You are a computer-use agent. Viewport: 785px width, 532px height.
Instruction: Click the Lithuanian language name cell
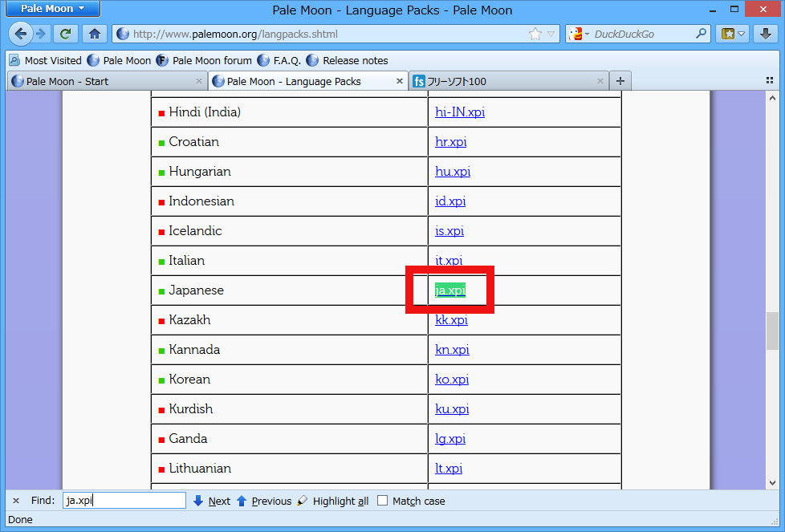[290, 469]
